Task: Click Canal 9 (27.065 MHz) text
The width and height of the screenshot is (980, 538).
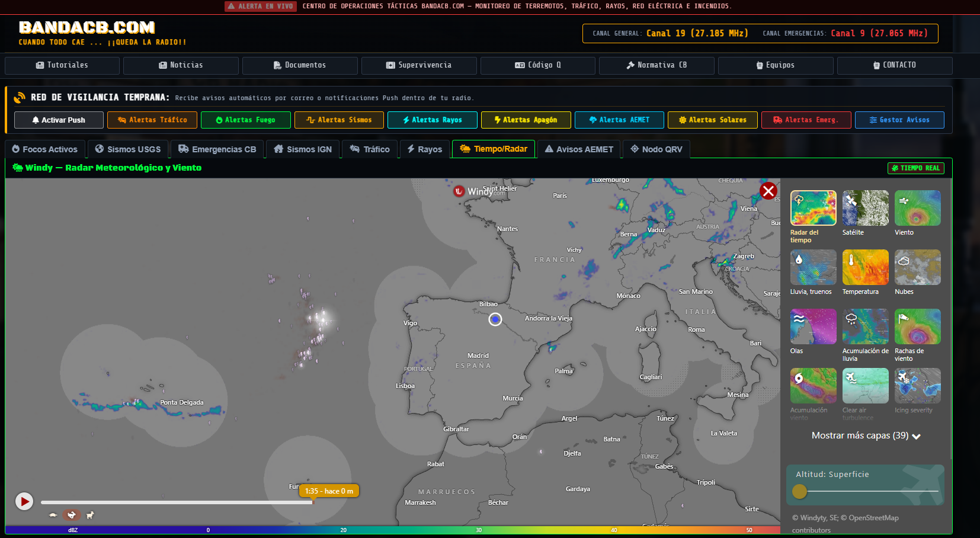Action: [x=879, y=33]
